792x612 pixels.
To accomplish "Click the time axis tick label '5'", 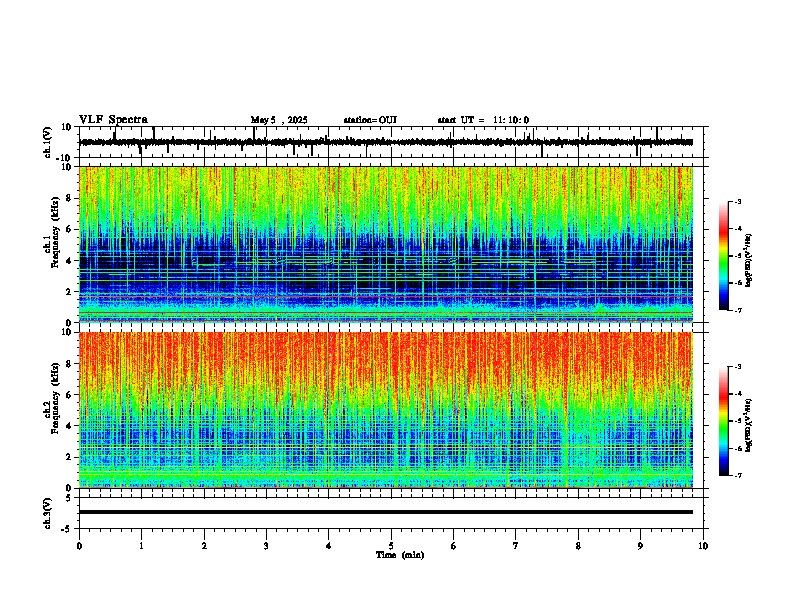I will pyautogui.click(x=391, y=546).
